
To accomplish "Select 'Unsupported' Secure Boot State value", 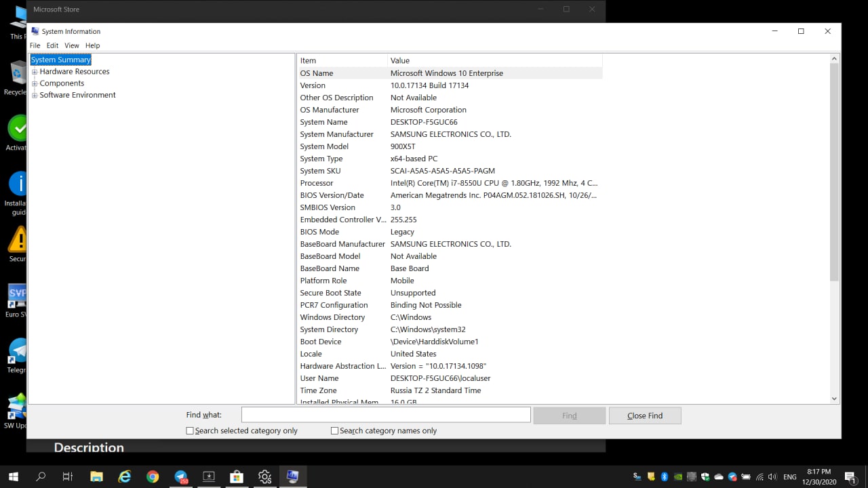I will 413,293.
